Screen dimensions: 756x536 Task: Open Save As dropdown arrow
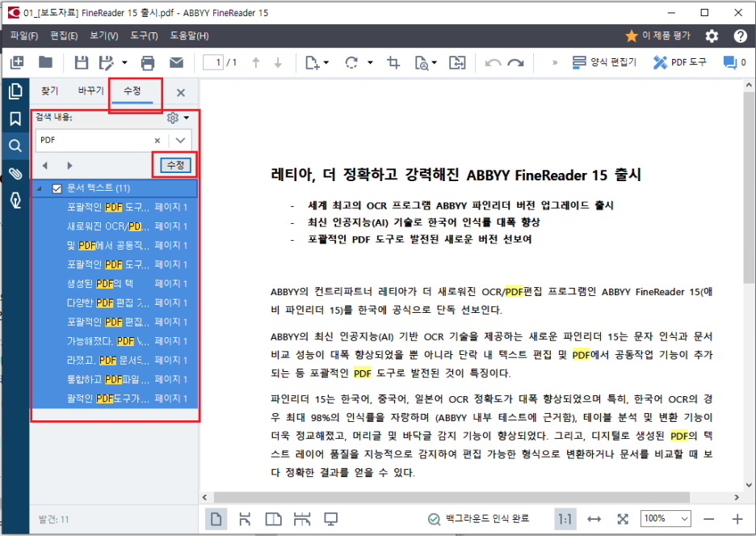[x=124, y=62]
